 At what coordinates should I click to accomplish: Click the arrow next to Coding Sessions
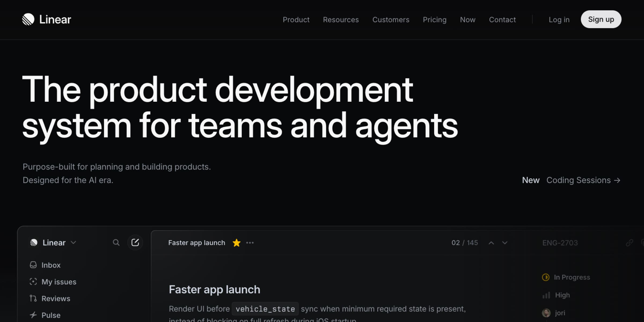point(617,180)
